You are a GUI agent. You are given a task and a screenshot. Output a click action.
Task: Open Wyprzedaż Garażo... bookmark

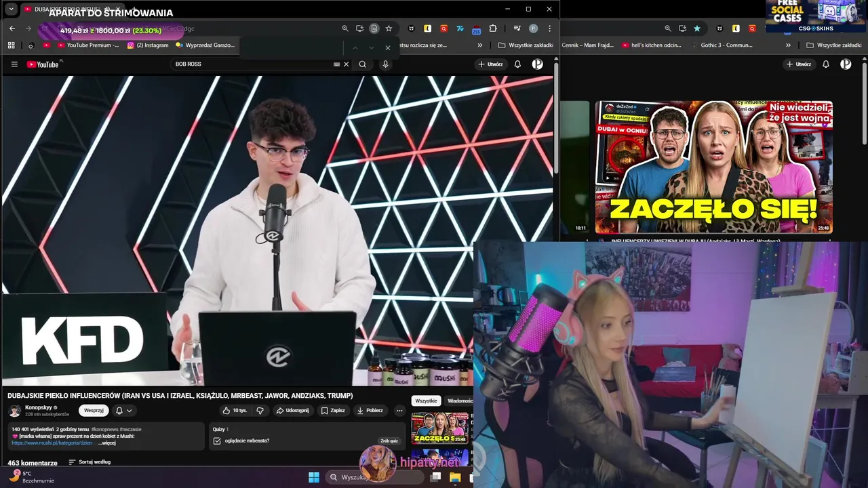(205, 45)
